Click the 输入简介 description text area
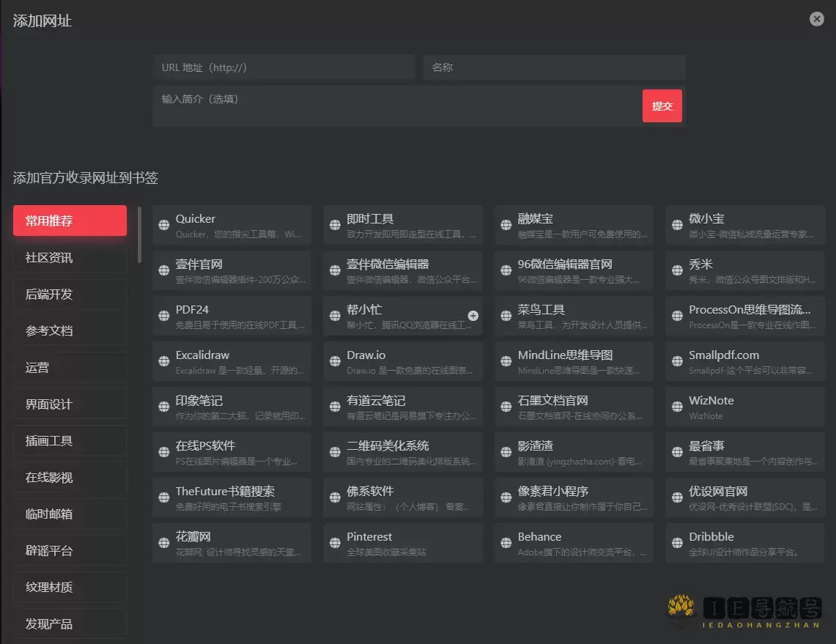Screen dimensions: 836x644 pos(396,106)
